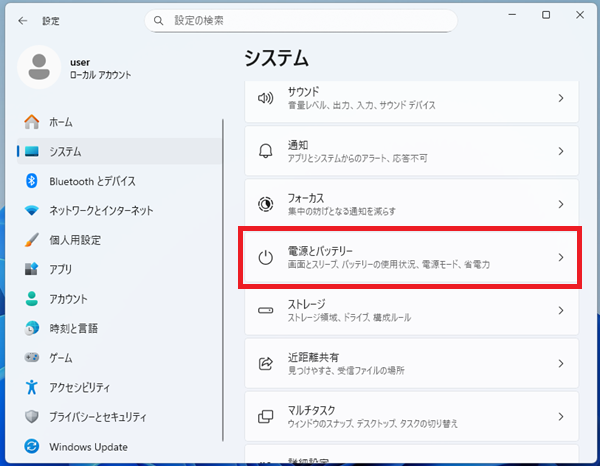The width and height of the screenshot is (600, 466).
Task: Click the search magnifier icon
Action: (159, 20)
